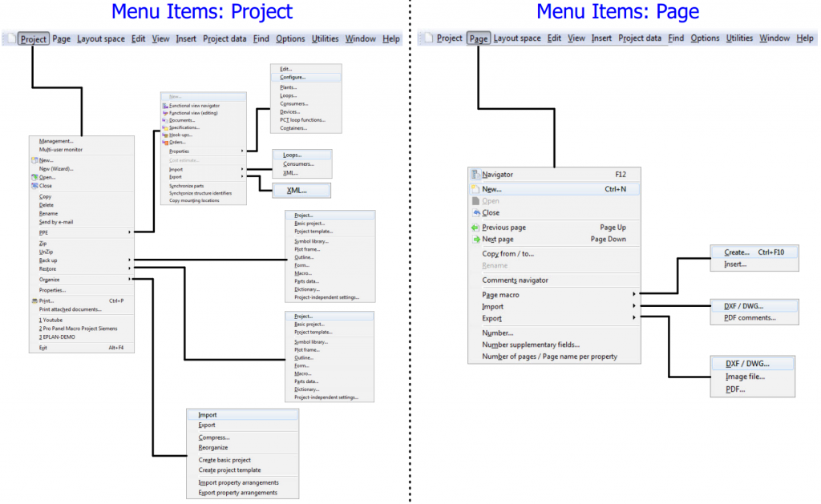Open recent project EPLAN-DEMO
Image resolution: width=821 pixels, height=504 pixels.
pyautogui.click(x=56, y=337)
